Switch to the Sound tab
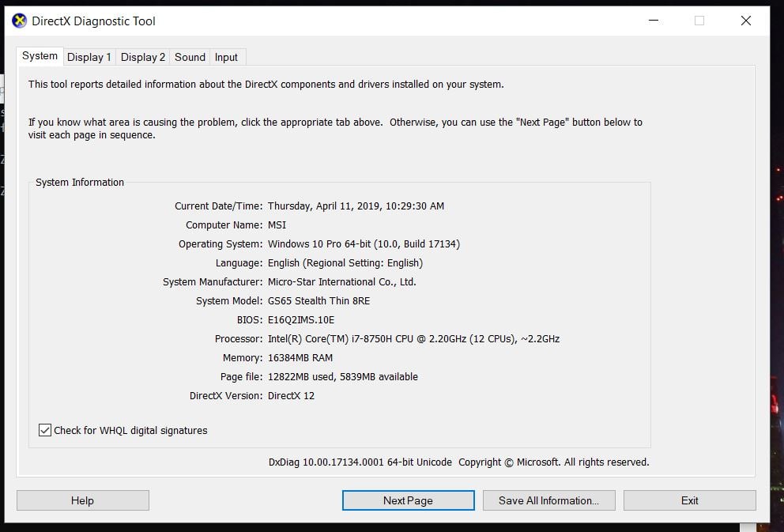Image resolution: width=784 pixels, height=532 pixels. (x=190, y=57)
